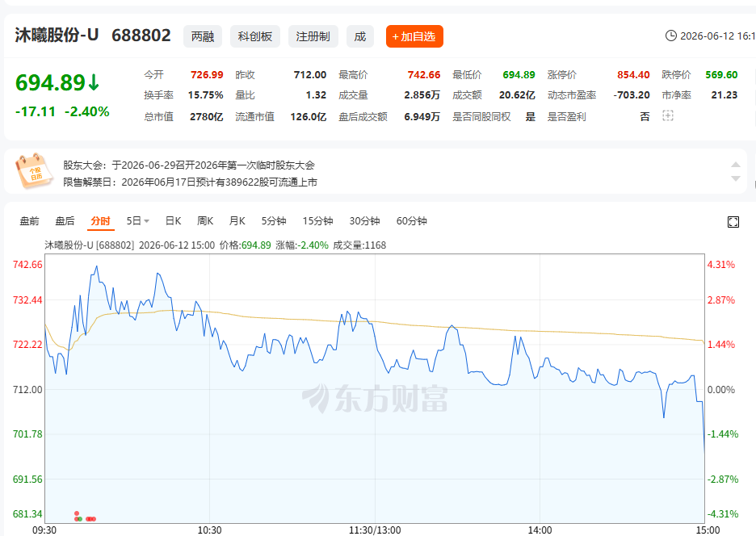Select the 分时 chart tab
This screenshot has height=536, width=756.
click(100, 220)
